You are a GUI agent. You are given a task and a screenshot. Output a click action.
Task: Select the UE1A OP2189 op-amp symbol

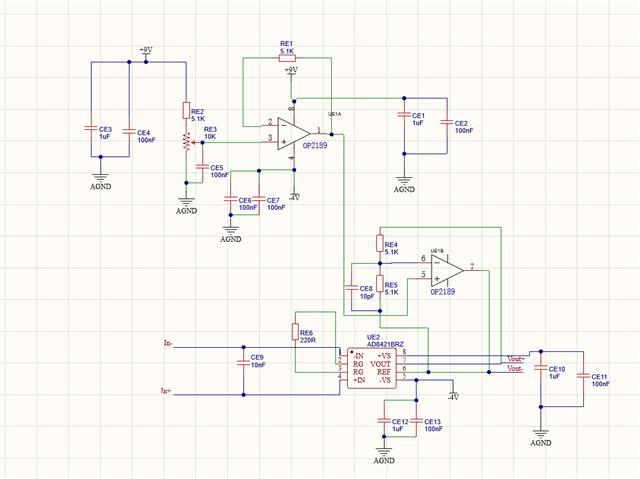294,134
